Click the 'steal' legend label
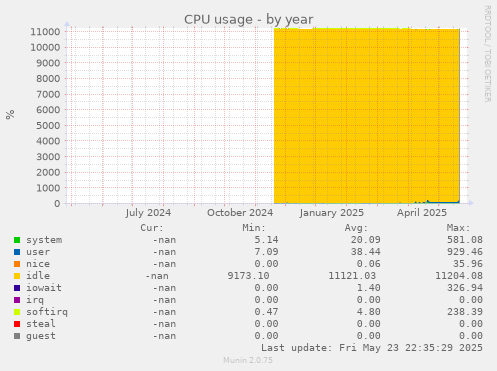 pyautogui.click(x=41, y=324)
